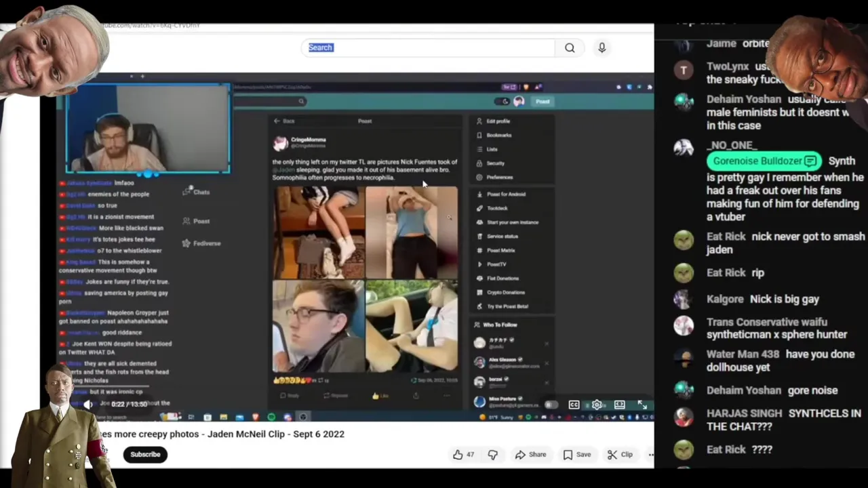The image size is (868, 488).
Task: Start voice search with the microphone icon
Action: (x=601, y=47)
